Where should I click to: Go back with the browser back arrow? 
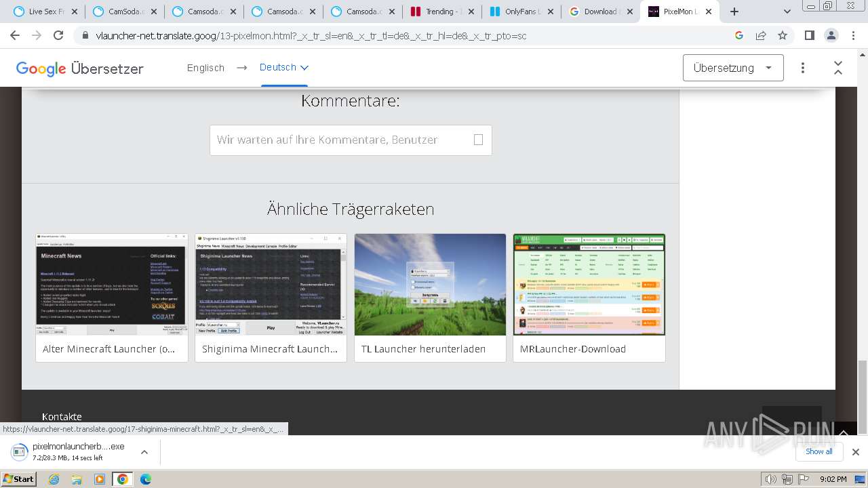coord(16,36)
